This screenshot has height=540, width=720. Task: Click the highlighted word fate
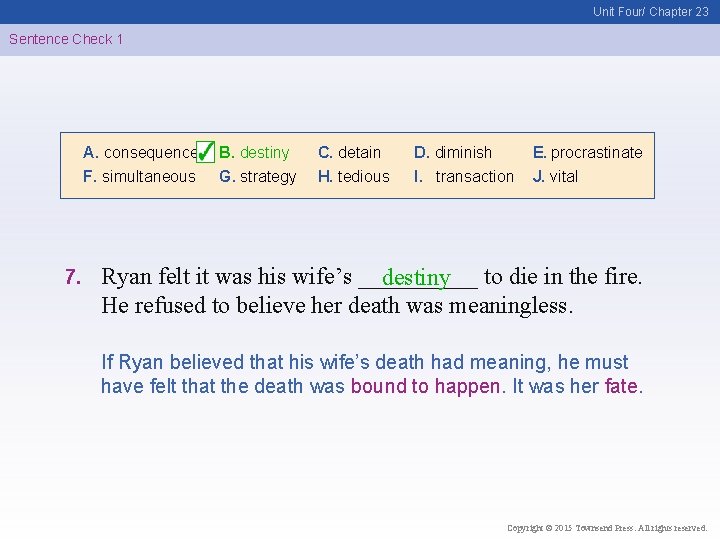click(x=621, y=386)
